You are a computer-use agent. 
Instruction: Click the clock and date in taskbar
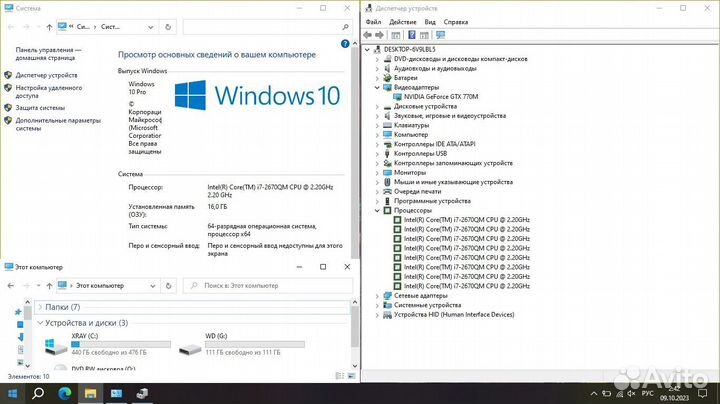click(x=675, y=393)
